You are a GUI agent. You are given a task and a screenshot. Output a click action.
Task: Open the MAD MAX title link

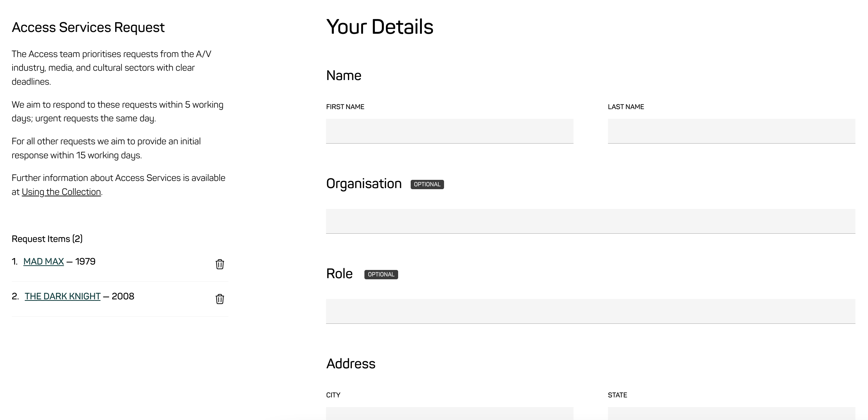tap(43, 262)
